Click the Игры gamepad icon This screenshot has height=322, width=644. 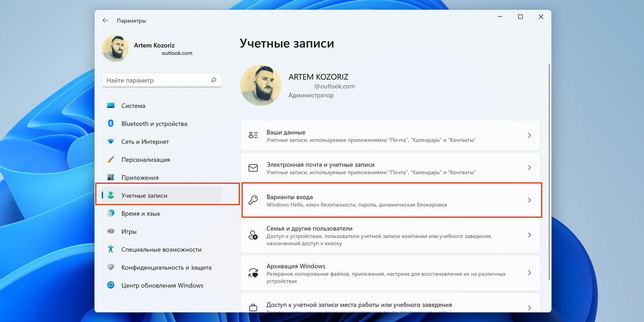pos(111,231)
